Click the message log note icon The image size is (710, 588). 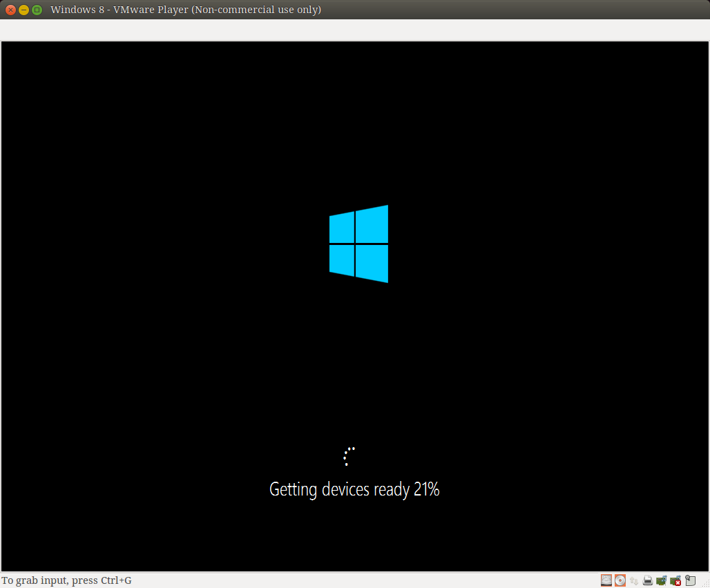690,580
